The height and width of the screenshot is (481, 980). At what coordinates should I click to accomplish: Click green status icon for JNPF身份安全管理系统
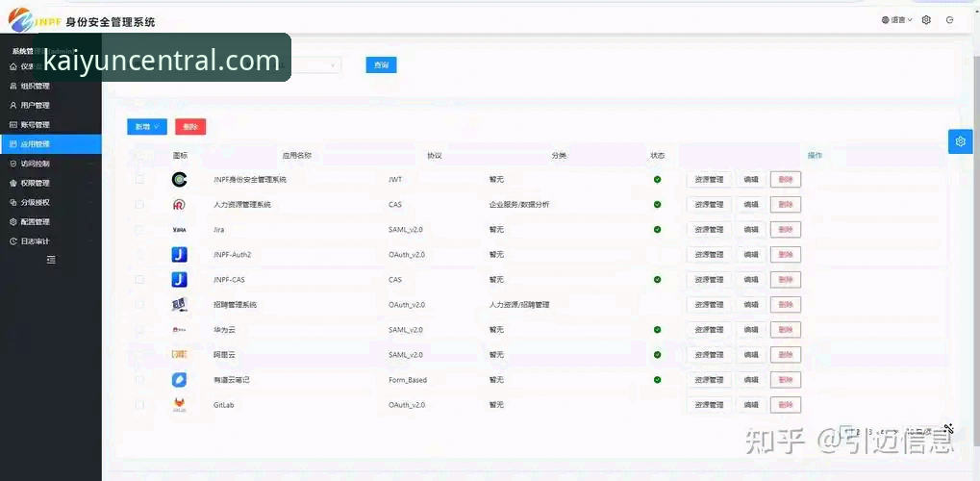click(658, 180)
